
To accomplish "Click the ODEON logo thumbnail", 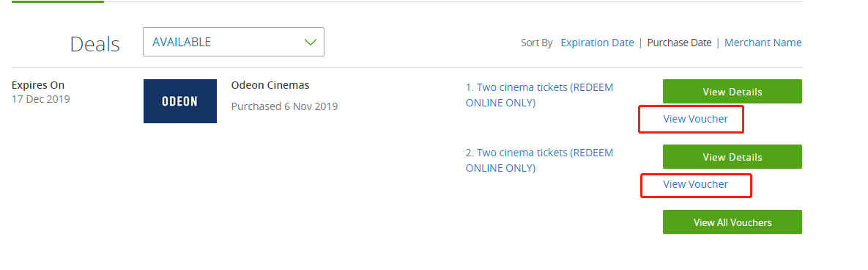I will coord(180,101).
